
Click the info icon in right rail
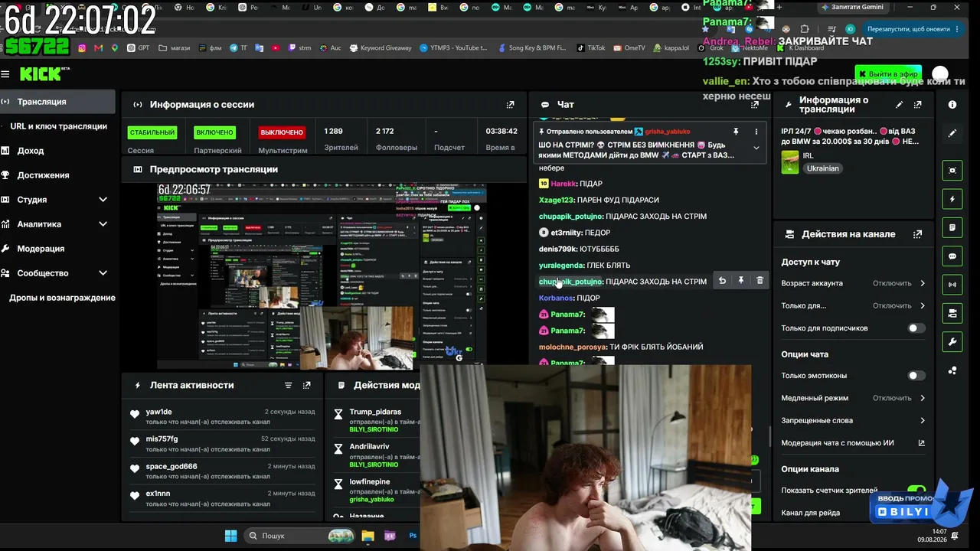pyautogui.click(x=952, y=105)
